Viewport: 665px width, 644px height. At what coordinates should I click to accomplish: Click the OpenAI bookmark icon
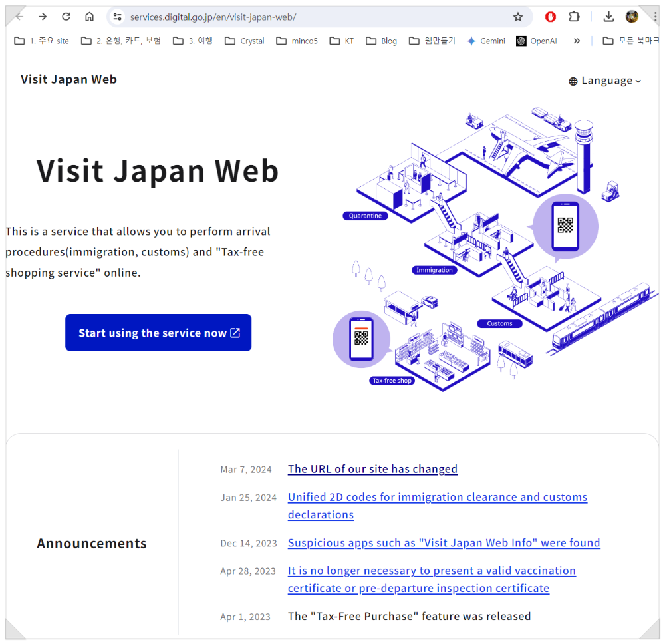[519, 41]
